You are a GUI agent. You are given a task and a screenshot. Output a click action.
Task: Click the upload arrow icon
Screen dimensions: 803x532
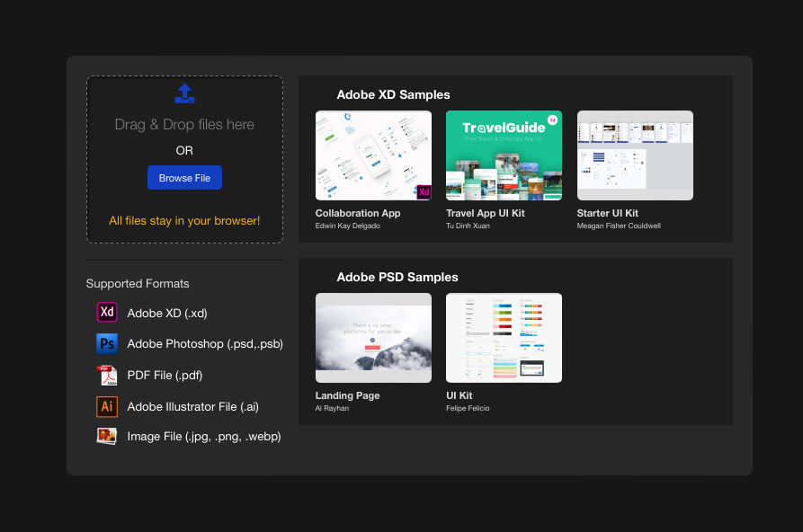184,93
